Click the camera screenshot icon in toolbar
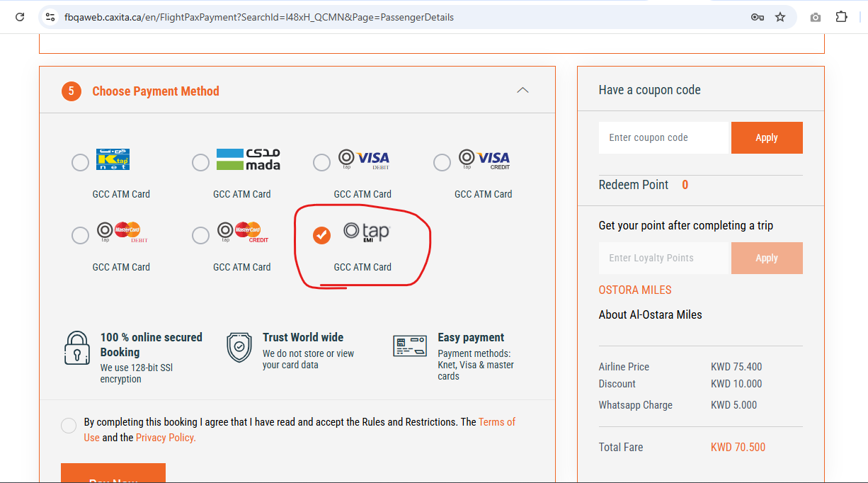Viewport: 868px width, 483px height. coord(816,17)
